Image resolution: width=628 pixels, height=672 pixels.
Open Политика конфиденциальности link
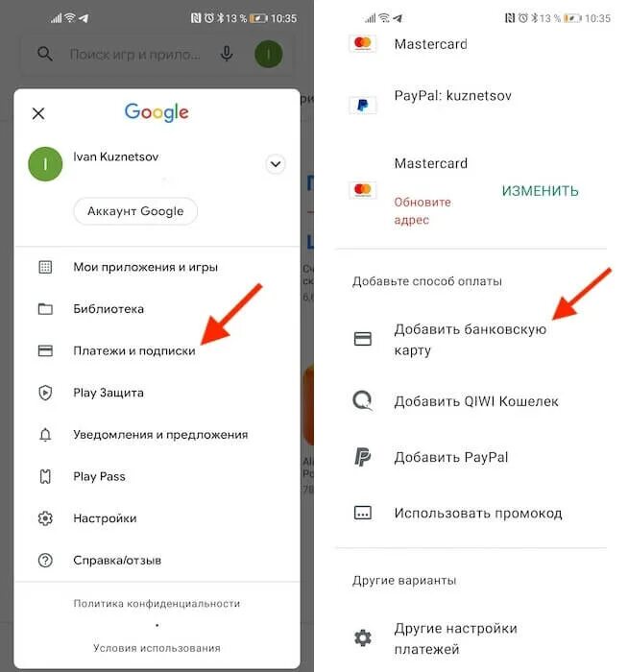click(157, 604)
